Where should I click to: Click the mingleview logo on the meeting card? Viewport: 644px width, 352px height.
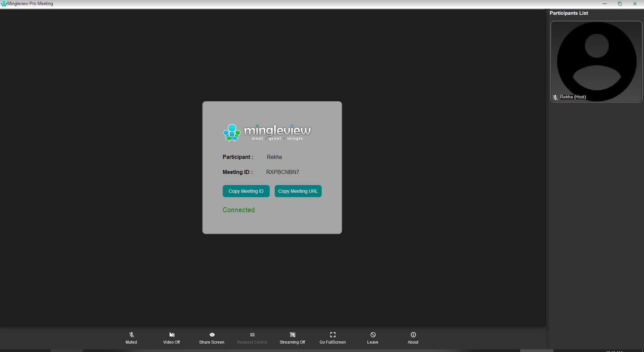tap(267, 132)
